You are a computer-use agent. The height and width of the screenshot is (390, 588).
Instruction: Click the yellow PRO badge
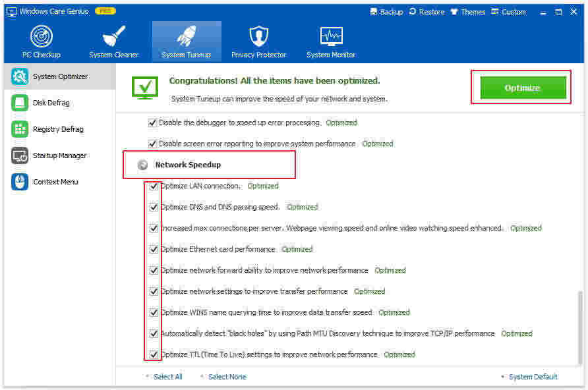(105, 11)
